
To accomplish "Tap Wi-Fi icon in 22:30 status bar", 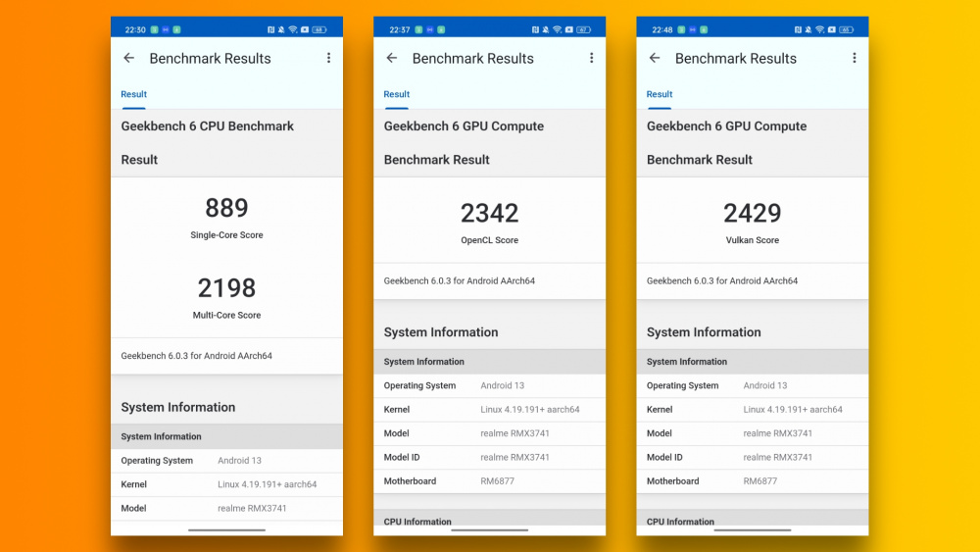I will pyautogui.click(x=292, y=29).
